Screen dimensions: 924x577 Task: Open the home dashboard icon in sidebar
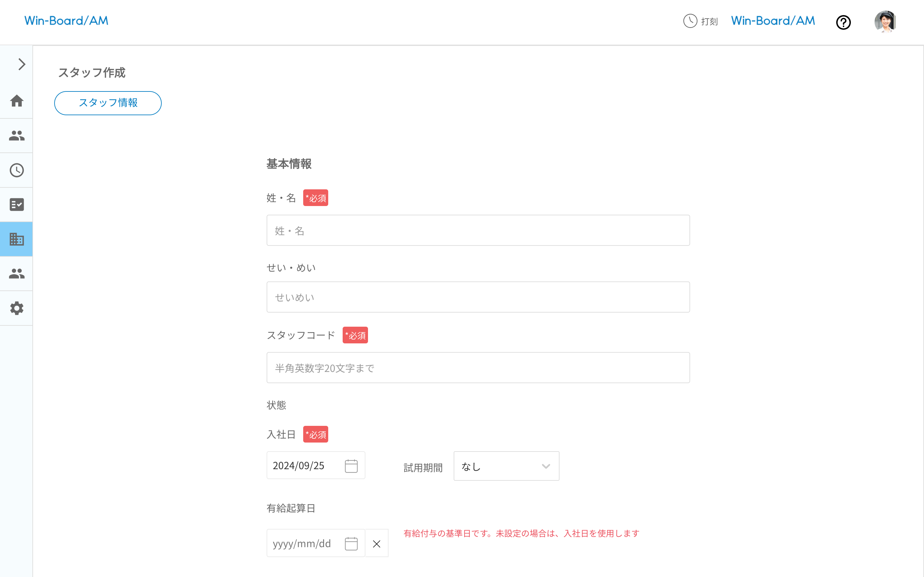(x=16, y=101)
